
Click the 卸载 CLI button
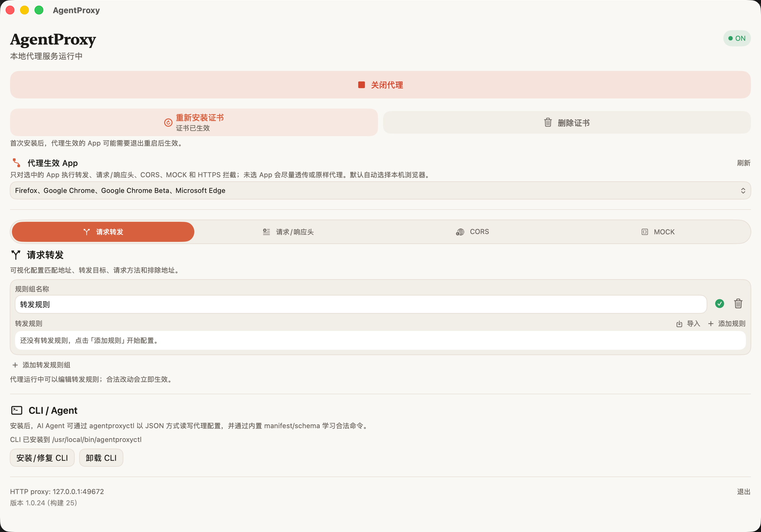pyautogui.click(x=101, y=458)
